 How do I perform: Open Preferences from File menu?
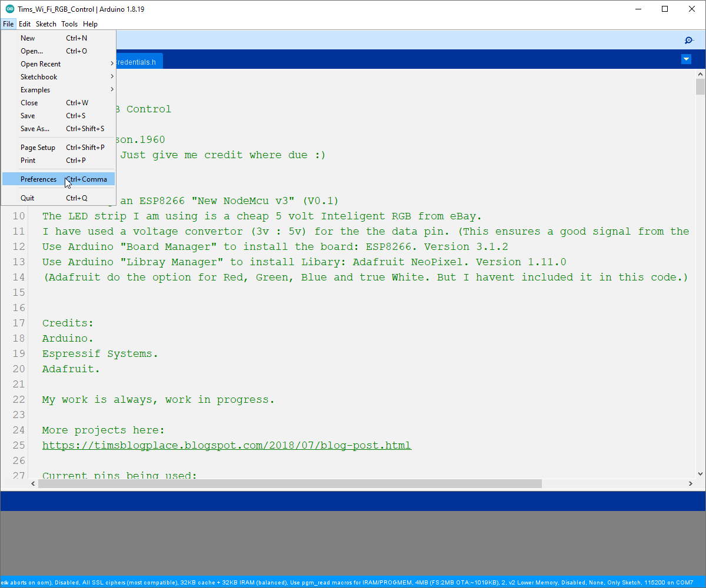pos(58,179)
